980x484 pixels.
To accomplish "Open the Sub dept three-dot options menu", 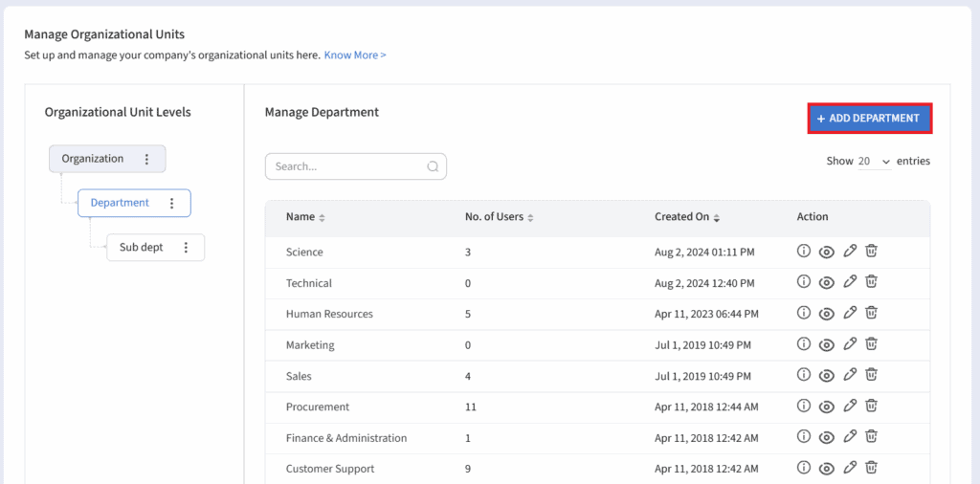I will (x=186, y=248).
